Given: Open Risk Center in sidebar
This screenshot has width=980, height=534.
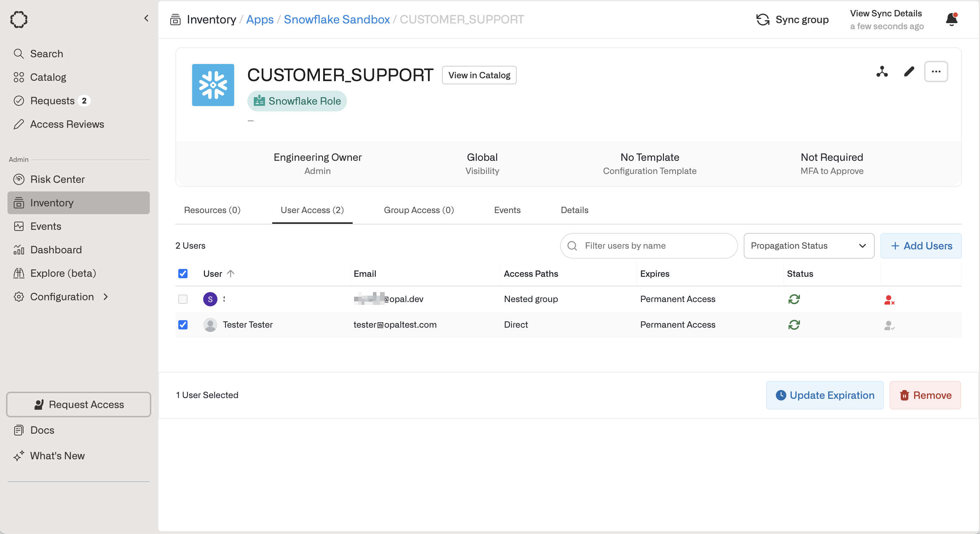Looking at the screenshot, I should [57, 179].
